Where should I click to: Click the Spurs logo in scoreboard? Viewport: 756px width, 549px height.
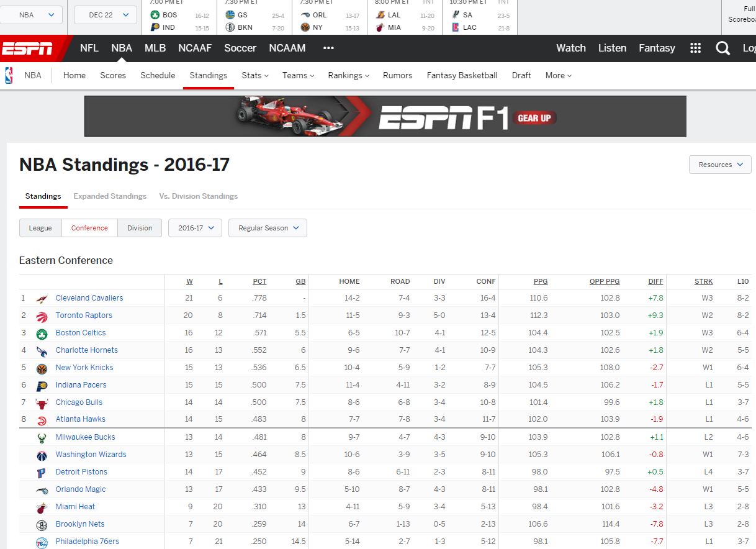456,15
